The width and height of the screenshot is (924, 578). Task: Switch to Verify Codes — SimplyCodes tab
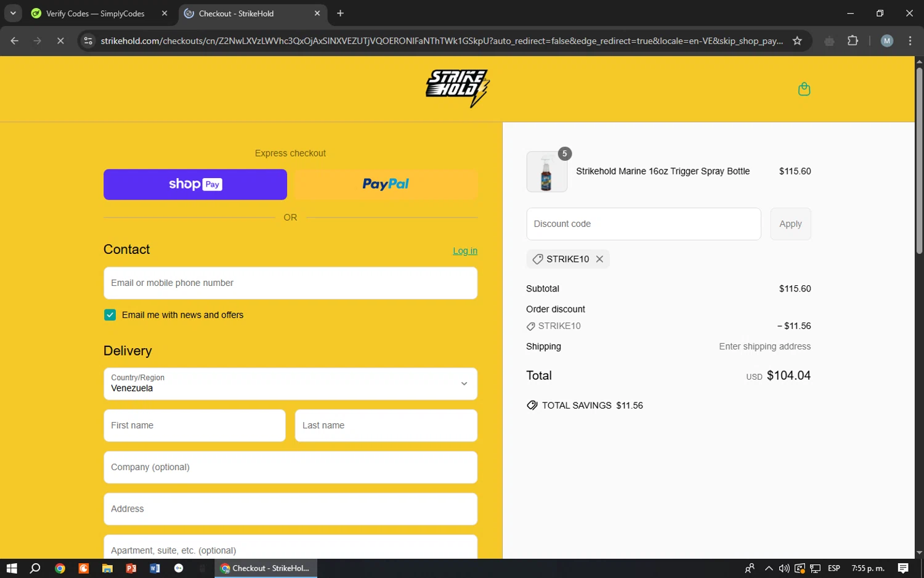(x=95, y=14)
